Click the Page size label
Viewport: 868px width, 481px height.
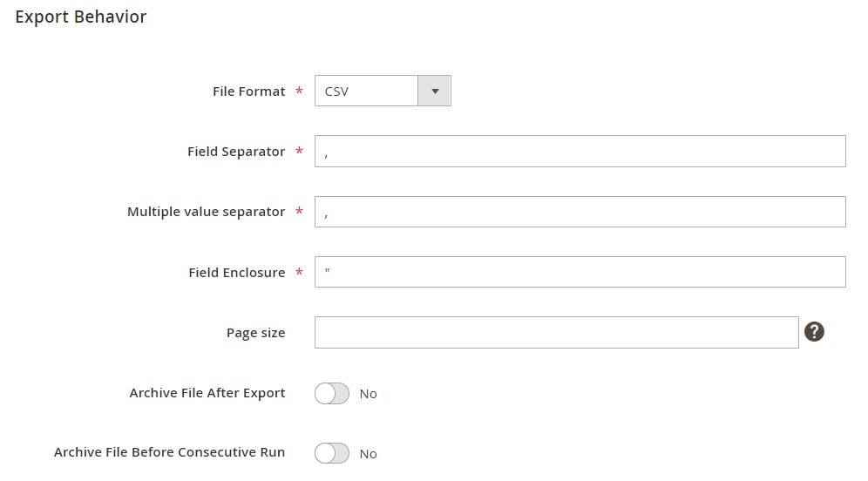tap(255, 333)
